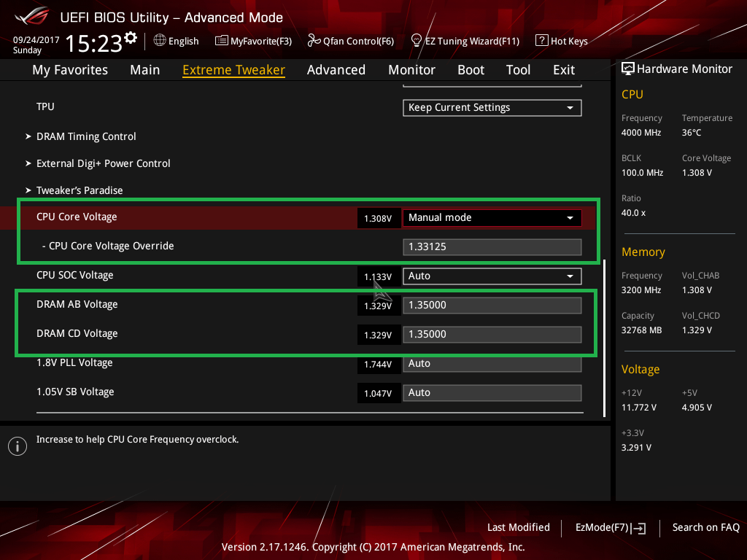747x560 pixels.
Task: Switch to the My Favorites tab
Action: click(x=70, y=70)
